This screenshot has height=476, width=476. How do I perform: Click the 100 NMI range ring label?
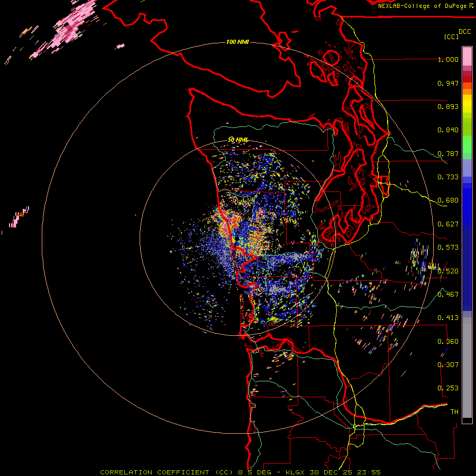[237, 42]
